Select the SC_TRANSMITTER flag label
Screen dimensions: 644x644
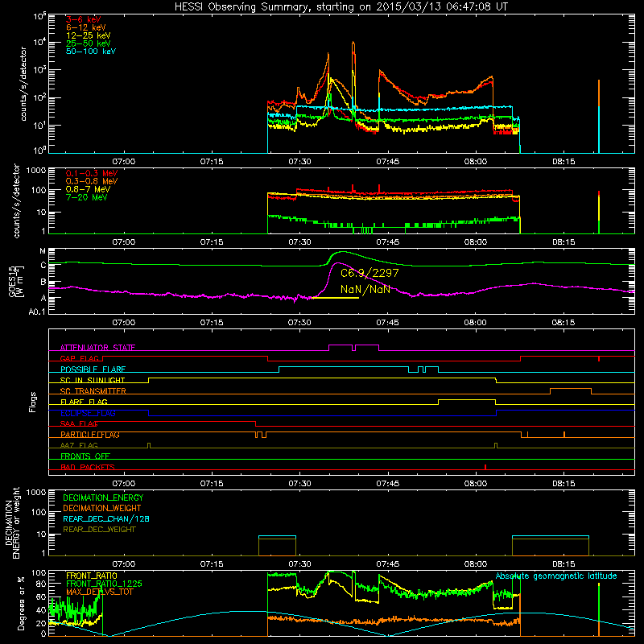[93, 391]
